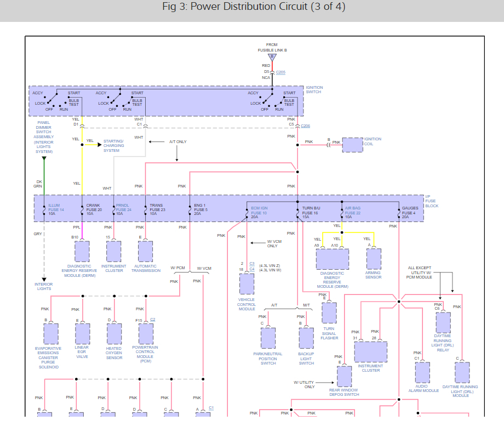The image size is (504, 426).
Task: Click the Fusible Link B triangle symbol
Action: click(272, 56)
